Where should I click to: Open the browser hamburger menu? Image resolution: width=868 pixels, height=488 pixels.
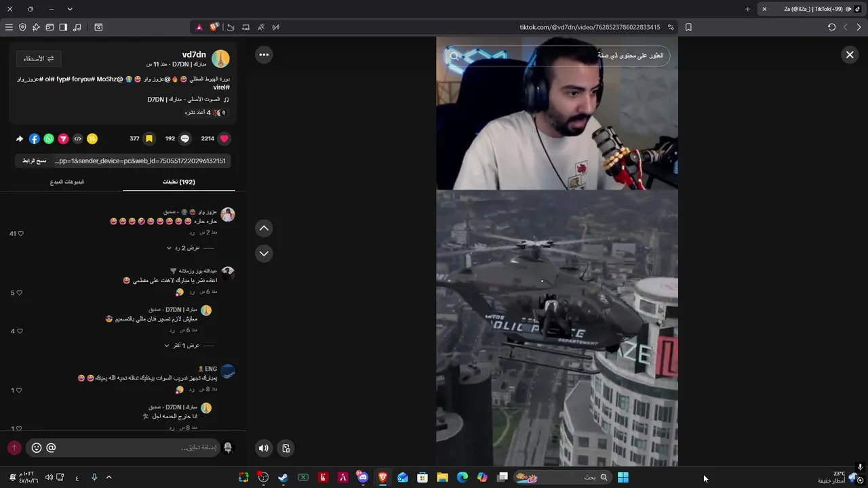9,27
